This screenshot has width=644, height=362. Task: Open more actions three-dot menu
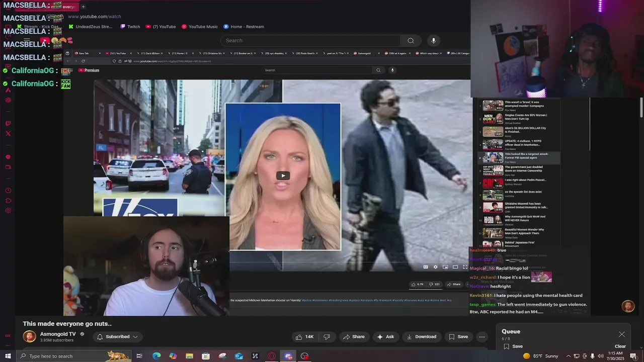click(482, 337)
